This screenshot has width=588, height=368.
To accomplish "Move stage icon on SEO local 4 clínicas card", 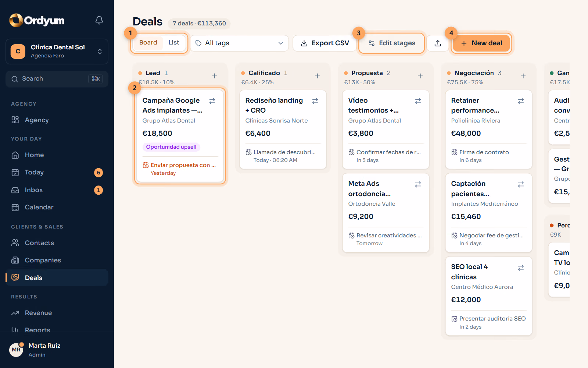I will [x=521, y=268].
